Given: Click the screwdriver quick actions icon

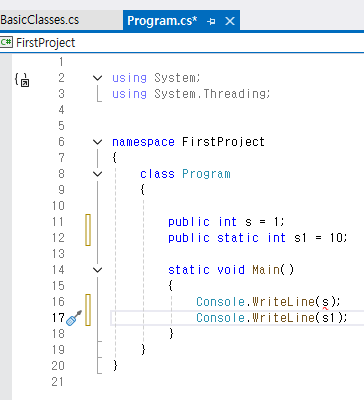Looking at the screenshot, I should pyautogui.click(x=74, y=318).
